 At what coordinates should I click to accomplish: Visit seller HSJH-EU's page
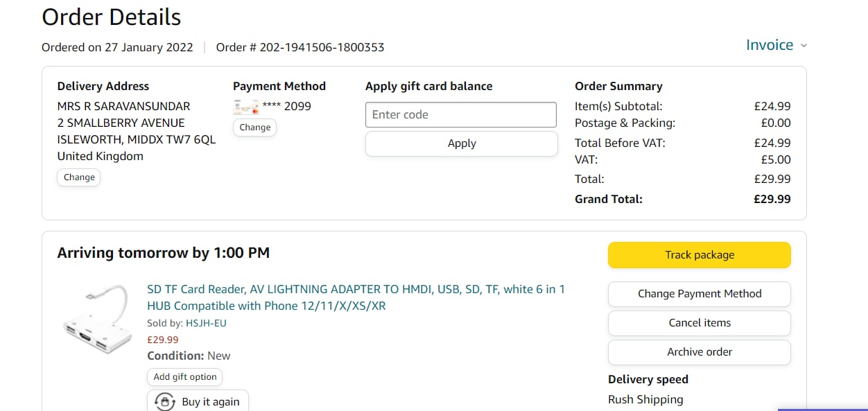pyautogui.click(x=206, y=323)
